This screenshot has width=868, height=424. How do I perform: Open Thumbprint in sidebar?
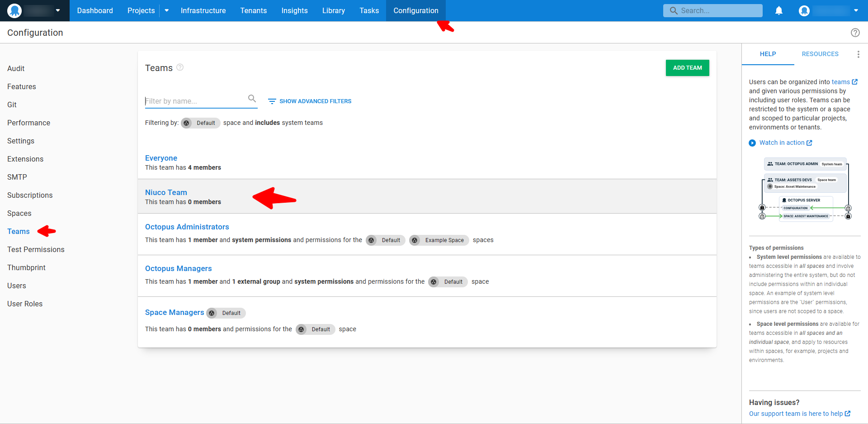(x=26, y=267)
